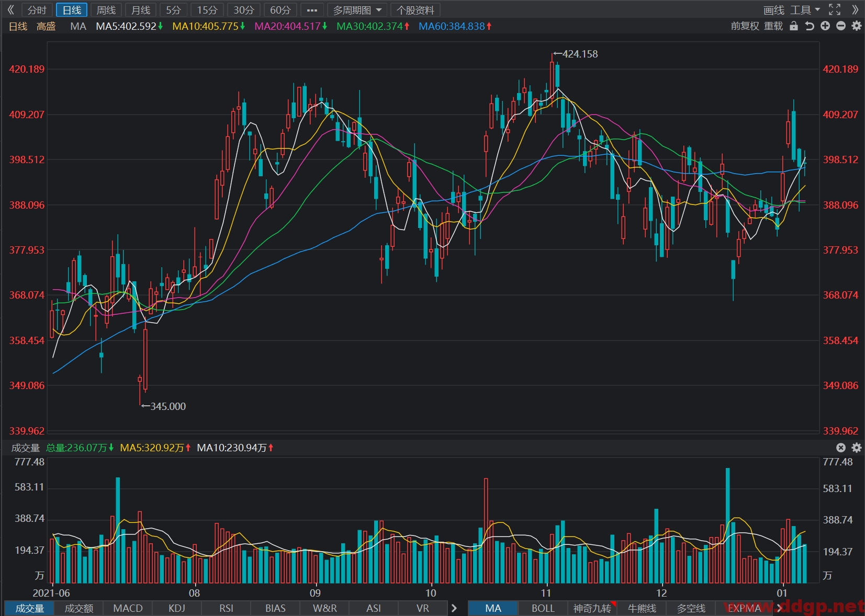865x616 pixels.
Task: Open main chart settings gear
Action: click(857, 26)
